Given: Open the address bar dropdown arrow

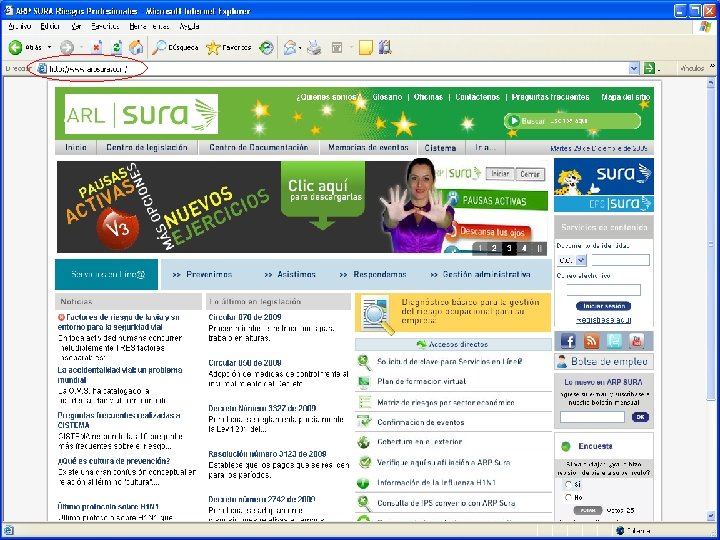Looking at the screenshot, I should [634, 68].
